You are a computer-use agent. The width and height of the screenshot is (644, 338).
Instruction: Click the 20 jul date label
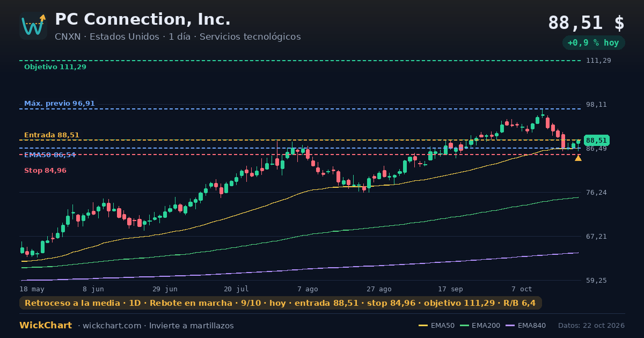[x=236, y=289]
